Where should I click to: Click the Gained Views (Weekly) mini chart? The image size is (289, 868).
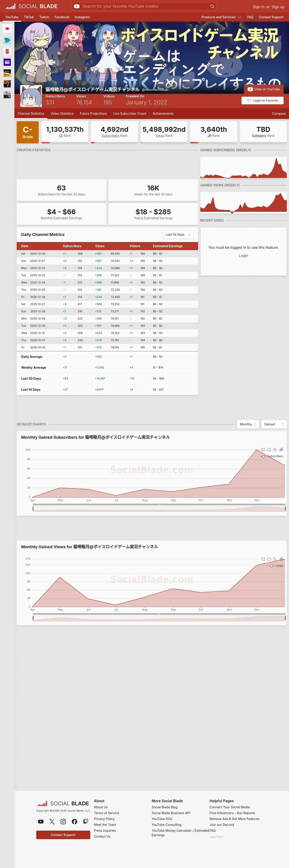coord(243,203)
